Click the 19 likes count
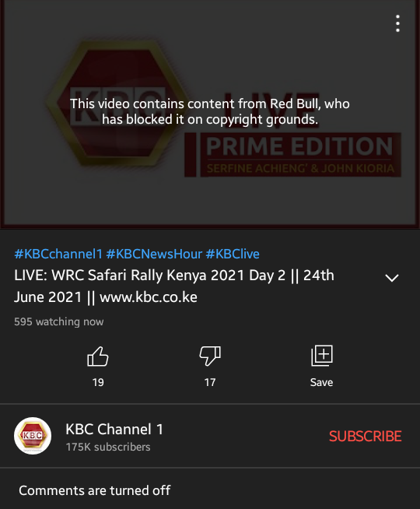This screenshot has height=509, width=420. tap(98, 382)
